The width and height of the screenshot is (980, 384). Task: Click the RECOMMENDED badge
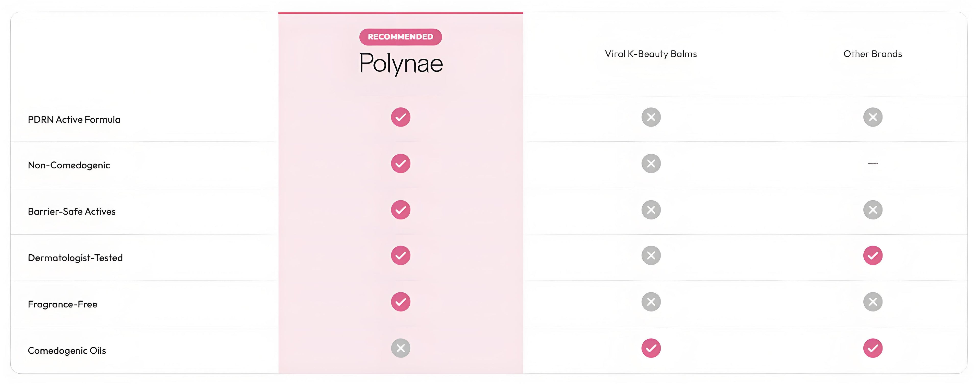[401, 37]
